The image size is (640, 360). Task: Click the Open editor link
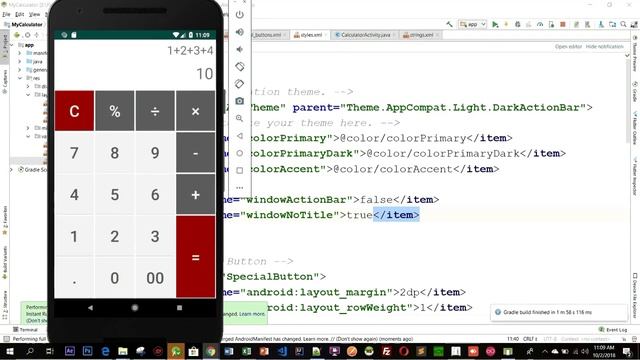click(568, 47)
